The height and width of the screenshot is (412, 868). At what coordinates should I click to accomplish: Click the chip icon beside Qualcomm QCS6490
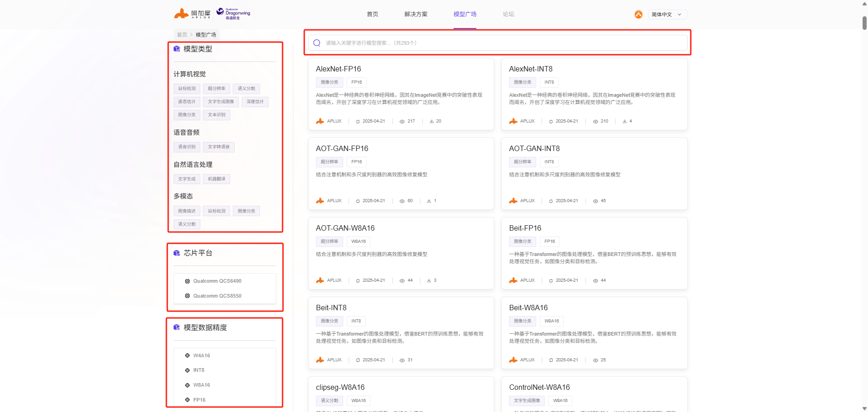[x=187, y=281]
